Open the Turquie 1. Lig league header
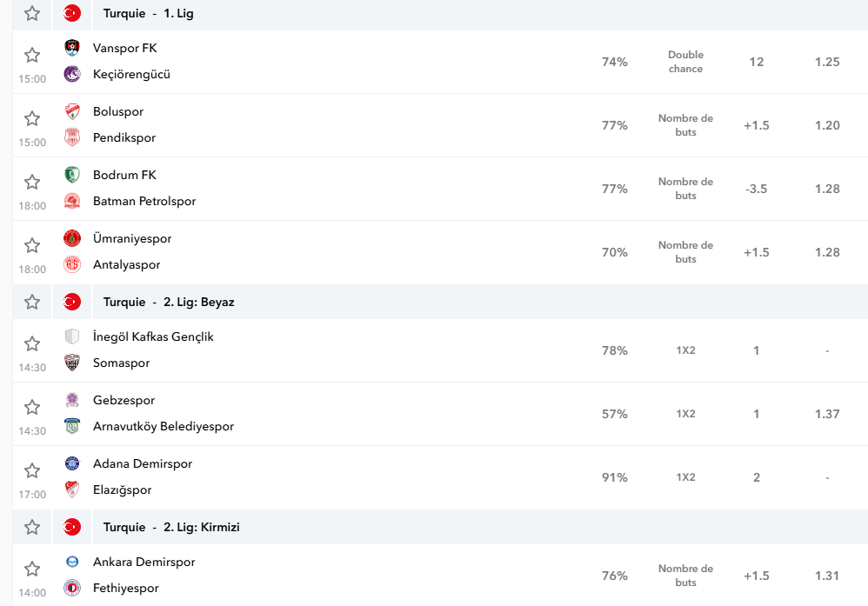 click(x=149, y=13)
